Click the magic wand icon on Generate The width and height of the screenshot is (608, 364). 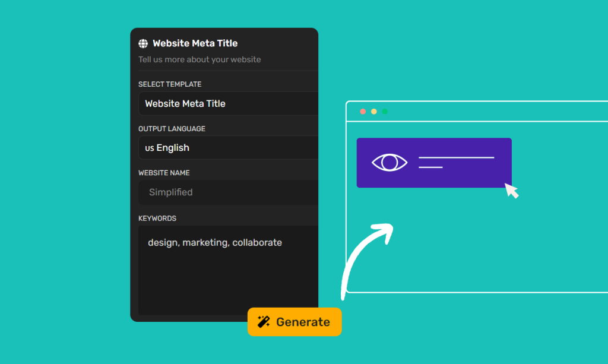pos(264,322)
